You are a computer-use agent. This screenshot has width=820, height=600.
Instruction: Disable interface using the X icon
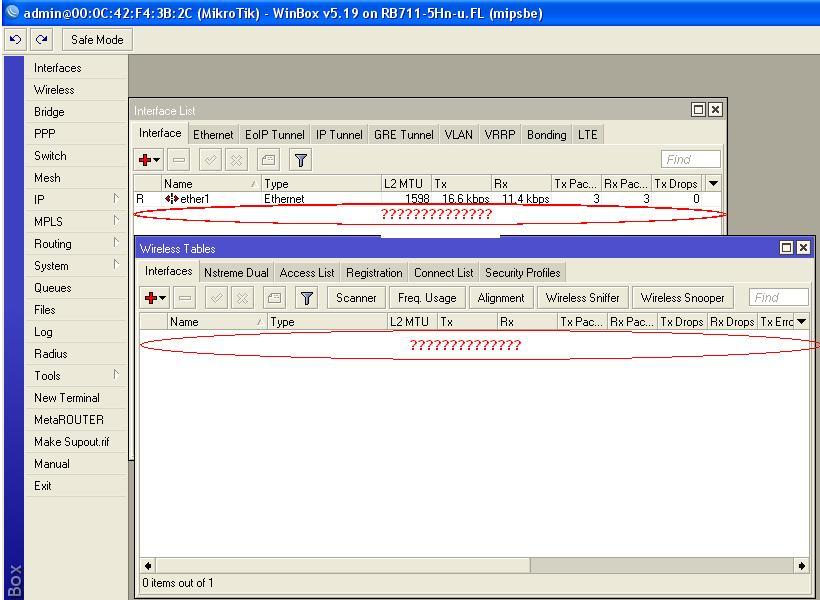(x=237, y=159)
